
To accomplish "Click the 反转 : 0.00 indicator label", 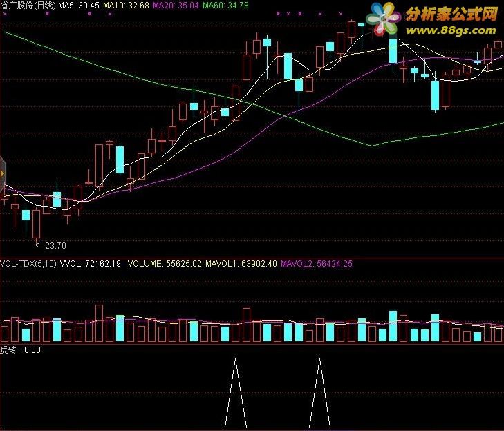I will 21,349.
